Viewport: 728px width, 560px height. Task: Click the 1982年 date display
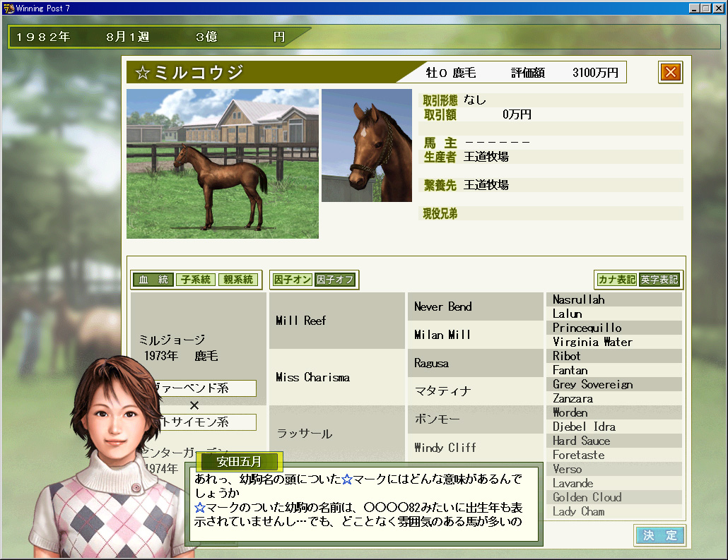(x=43, y=37)
